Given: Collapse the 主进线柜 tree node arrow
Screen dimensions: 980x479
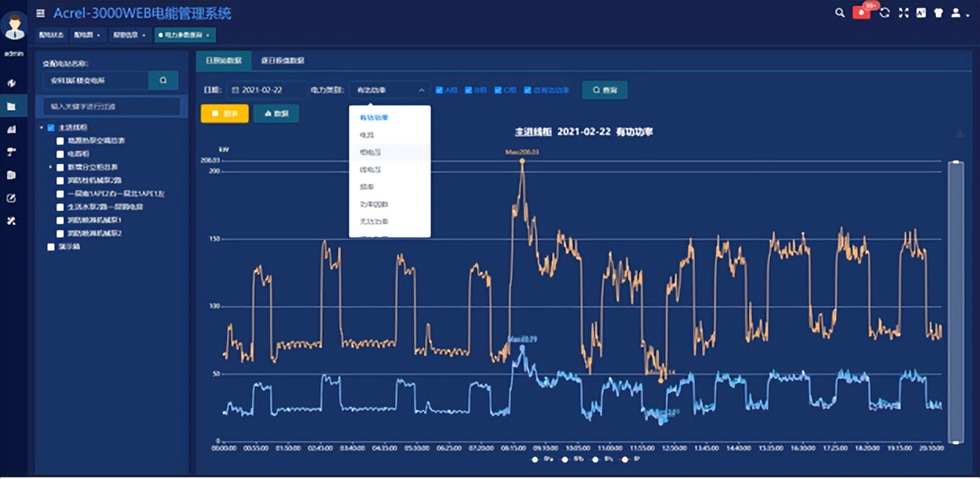Looking at the screenshot, I should pyautogui.click(x=42, y=127).
